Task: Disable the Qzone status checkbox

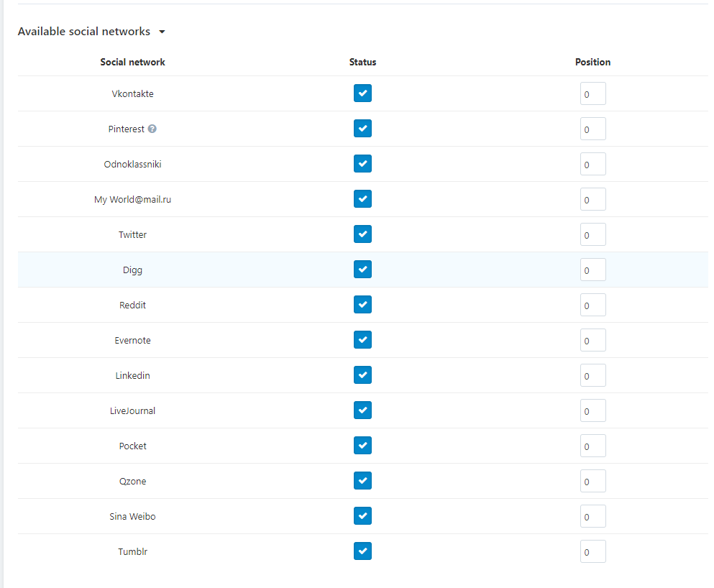Action: (362, 481)
